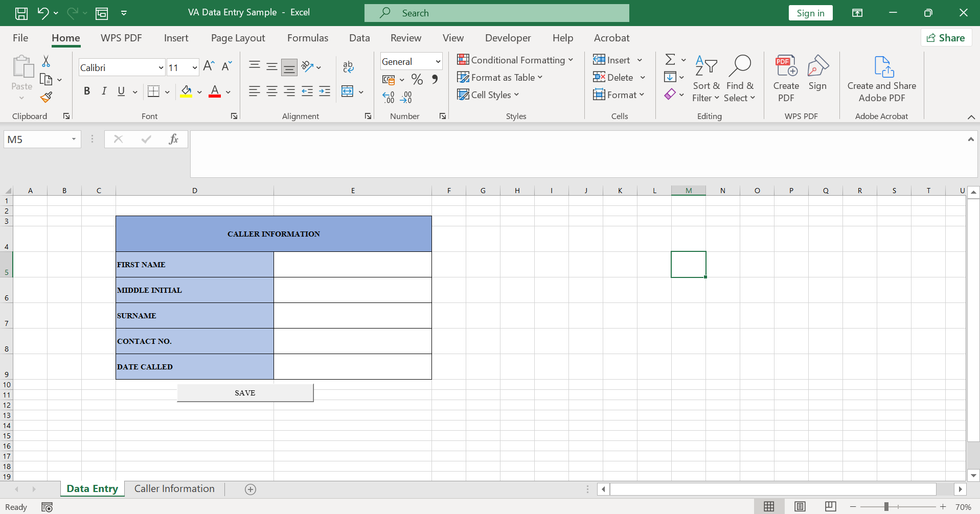Decrease font size with the smaller A icon
This screenshot has width=980, height=514.
[x=226, y=66]
